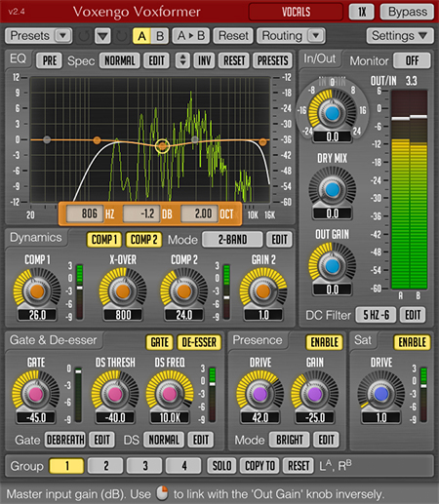
Task: Click the X-OVER knob
Action: pos(123,291)
